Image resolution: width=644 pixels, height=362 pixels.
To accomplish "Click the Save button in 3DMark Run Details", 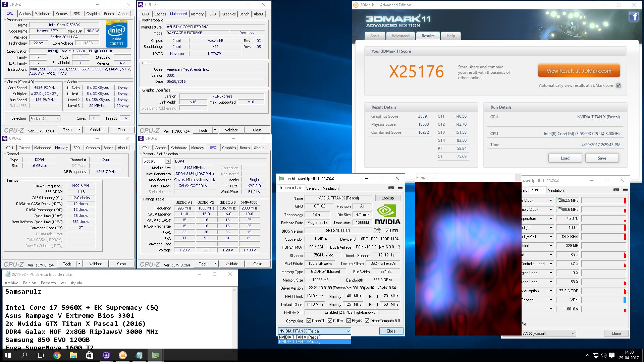I will [602, 158].
